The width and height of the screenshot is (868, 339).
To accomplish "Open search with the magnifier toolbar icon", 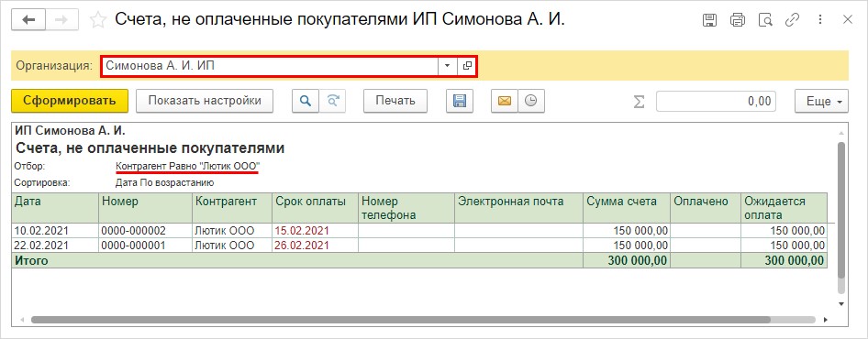I will (305, 101).
